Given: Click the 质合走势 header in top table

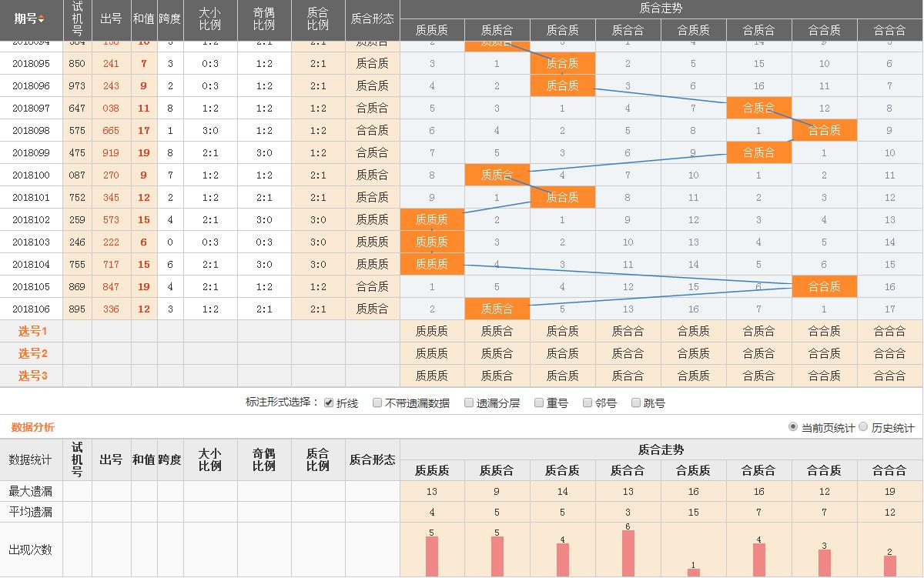Looking at the screenshot, I should 661,8.
